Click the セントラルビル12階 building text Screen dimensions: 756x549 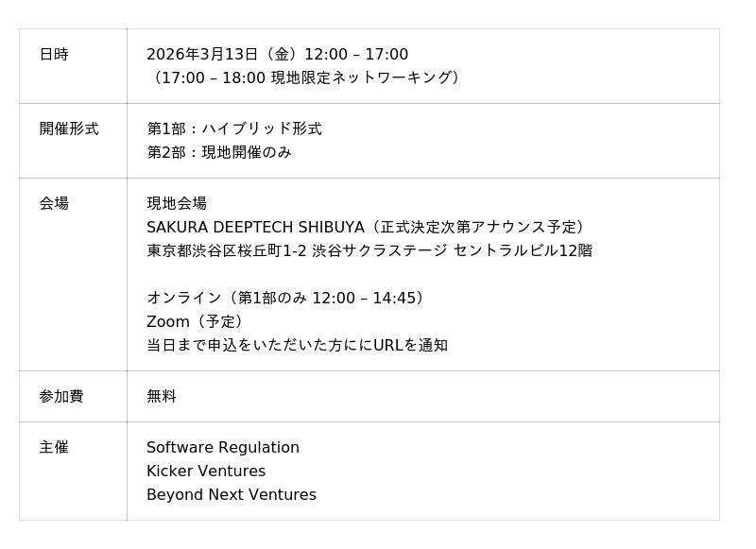point(523,250)
